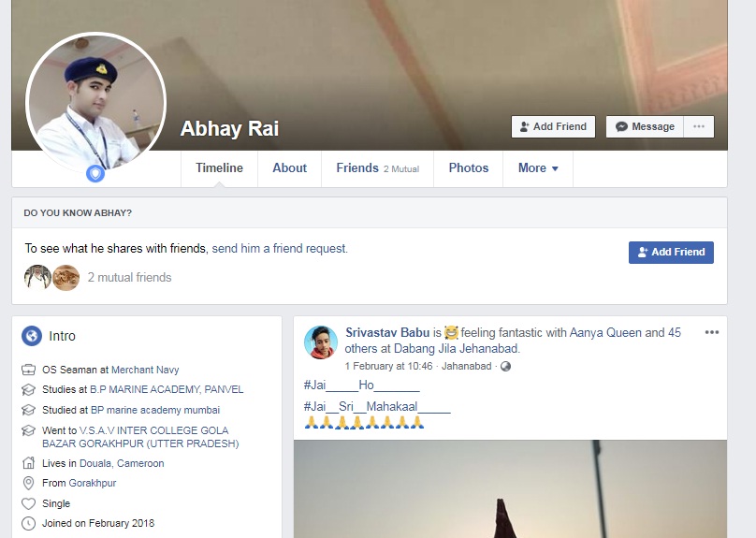The image size is (756, 538).
Task: Switch to the Timeline tab
Action: coord(219,168)
